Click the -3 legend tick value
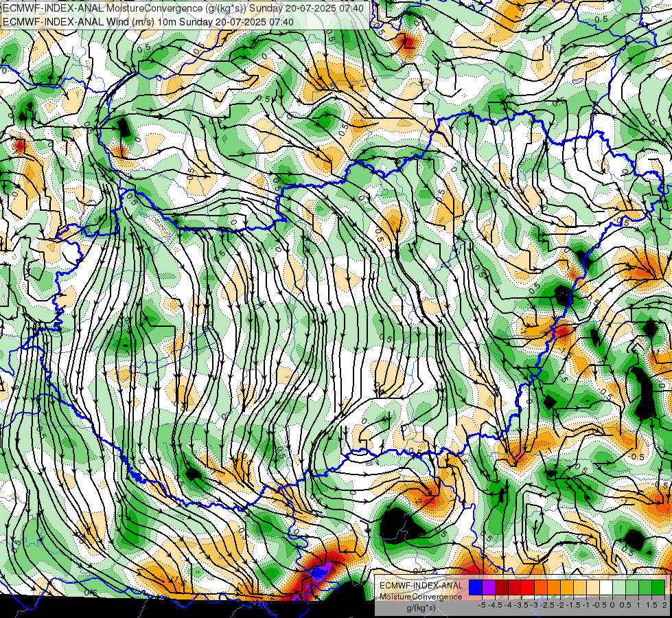 coord(535,605)
